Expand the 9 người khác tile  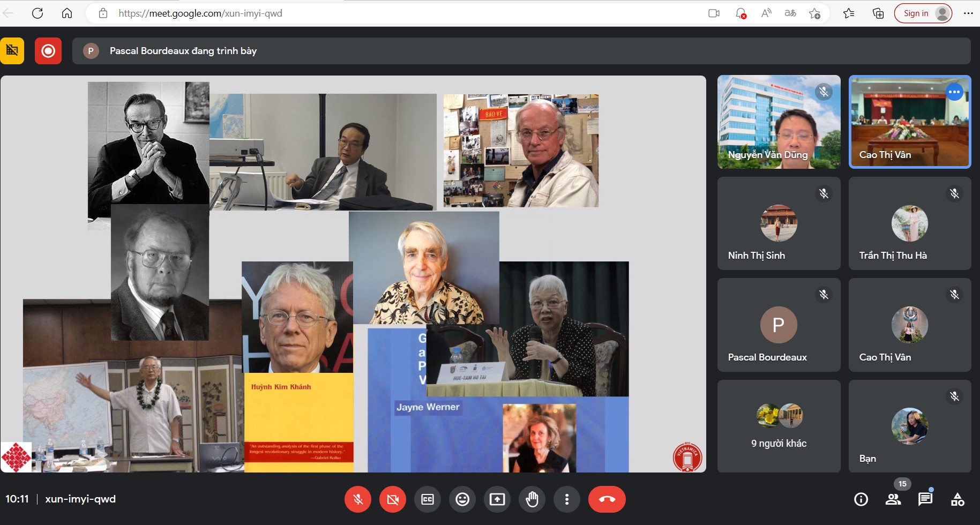click(x=779, y=426)
